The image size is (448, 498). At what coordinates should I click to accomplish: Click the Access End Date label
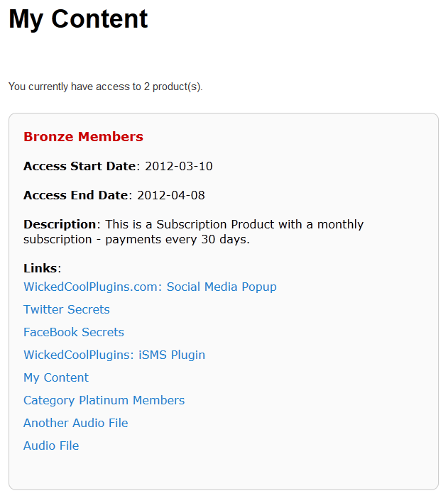pyautogui.click(x=77, y=195)
